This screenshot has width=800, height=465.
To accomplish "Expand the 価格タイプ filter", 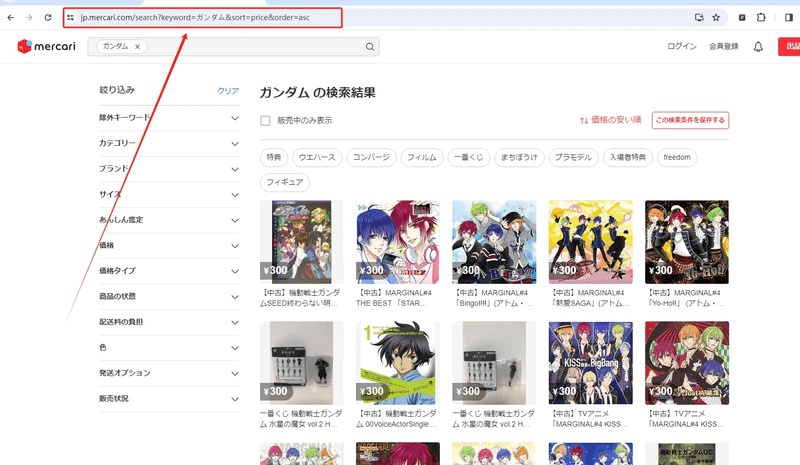I will coord(169,271).
